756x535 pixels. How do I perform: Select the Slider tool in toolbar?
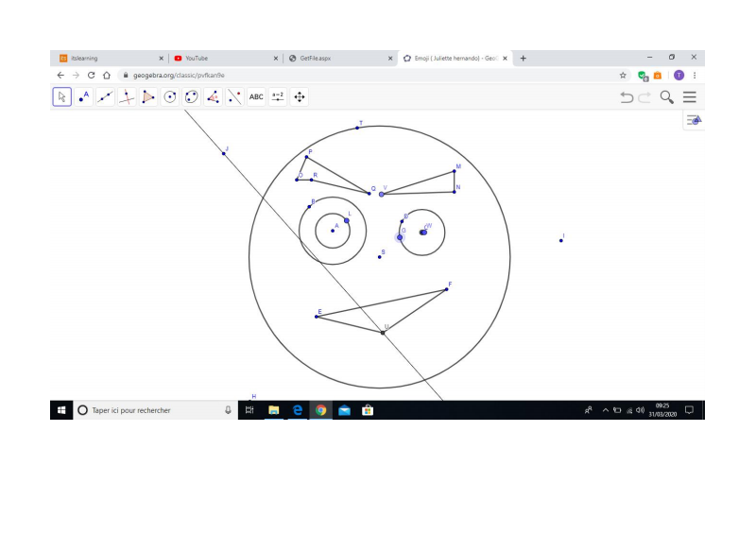coord(278,96)
